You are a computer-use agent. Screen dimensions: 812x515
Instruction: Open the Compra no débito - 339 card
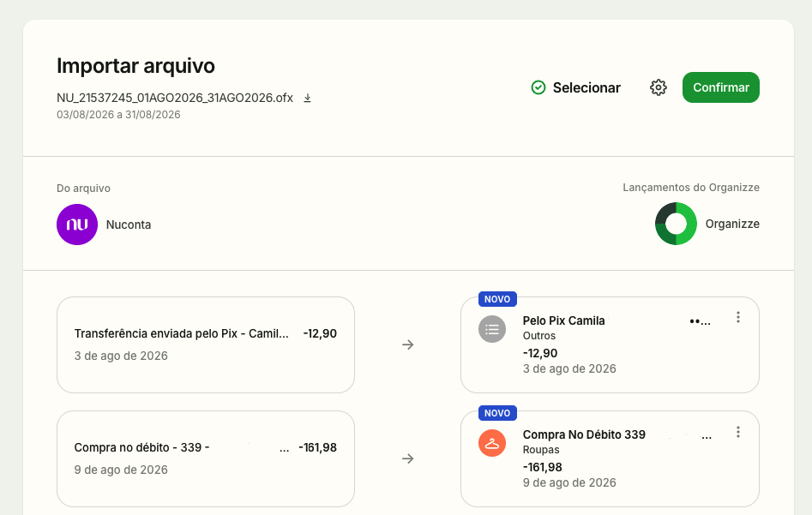tap(206, 458)
